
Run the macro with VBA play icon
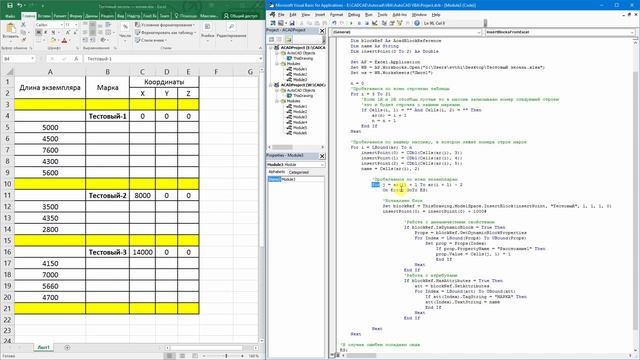coord(351,23)
